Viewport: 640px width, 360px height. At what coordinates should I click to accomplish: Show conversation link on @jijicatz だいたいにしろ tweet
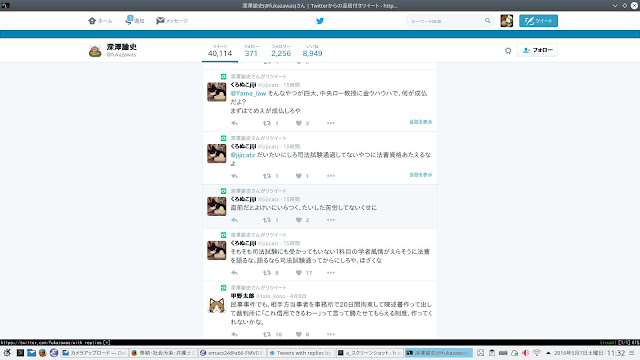pyautogui.click(x=420, y=175)
